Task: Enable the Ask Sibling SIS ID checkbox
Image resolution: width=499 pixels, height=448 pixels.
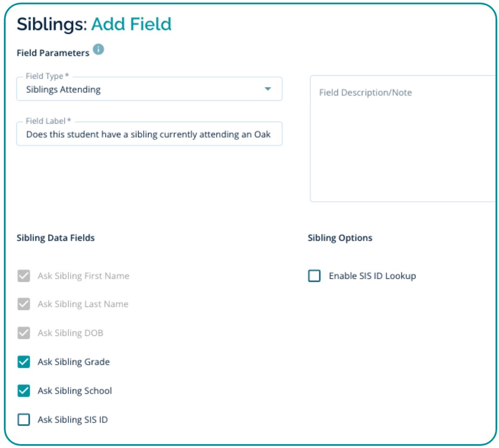Action: (x=24, y=419)
